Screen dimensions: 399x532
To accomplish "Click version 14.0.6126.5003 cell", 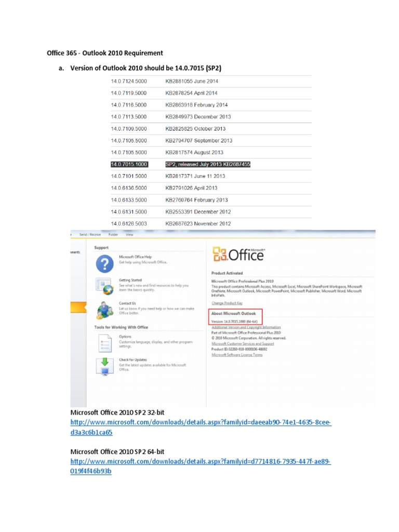I will click(129, 223).
